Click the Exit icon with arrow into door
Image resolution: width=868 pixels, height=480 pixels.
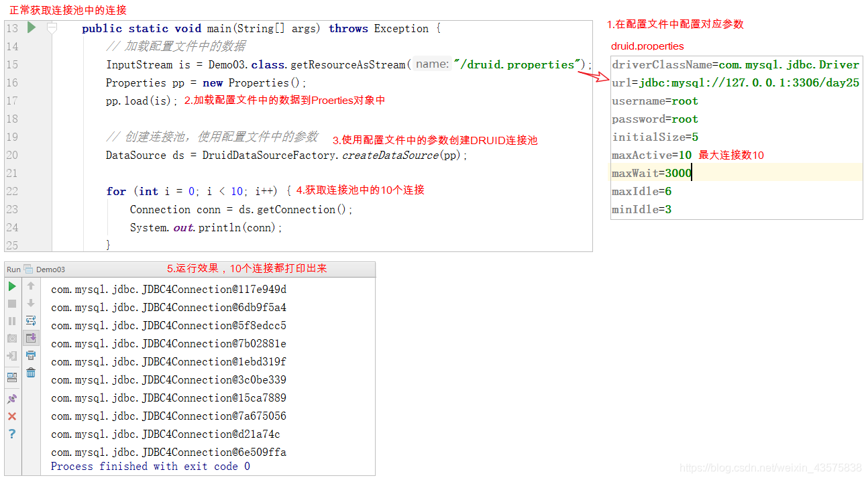(x=12, y=356)
